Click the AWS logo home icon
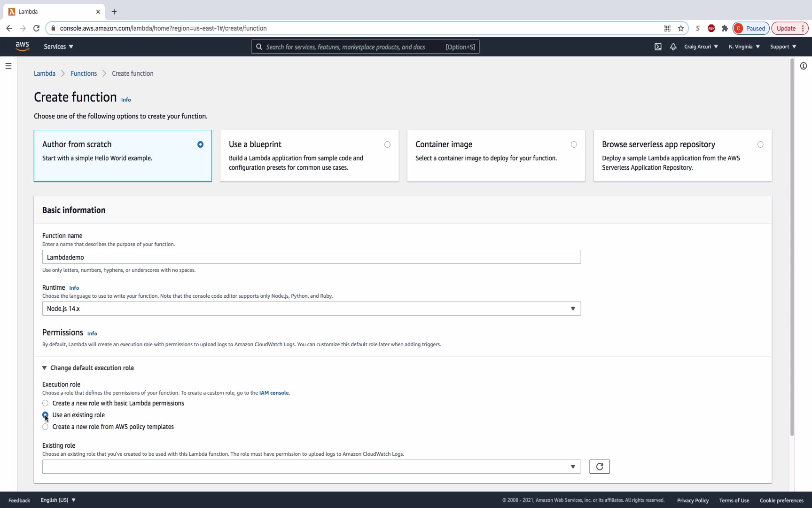 [x=22, y=46]
